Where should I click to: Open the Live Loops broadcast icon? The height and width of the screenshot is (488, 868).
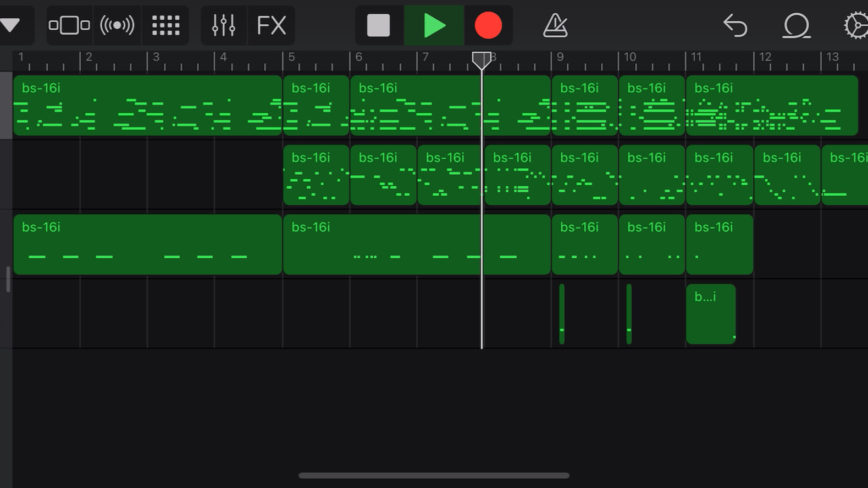click(x=117, y=25)
